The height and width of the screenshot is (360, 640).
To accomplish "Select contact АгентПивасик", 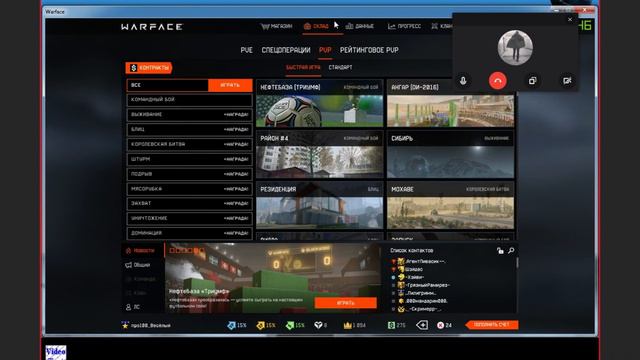I will pyautogui.click(x=425, y=261).
